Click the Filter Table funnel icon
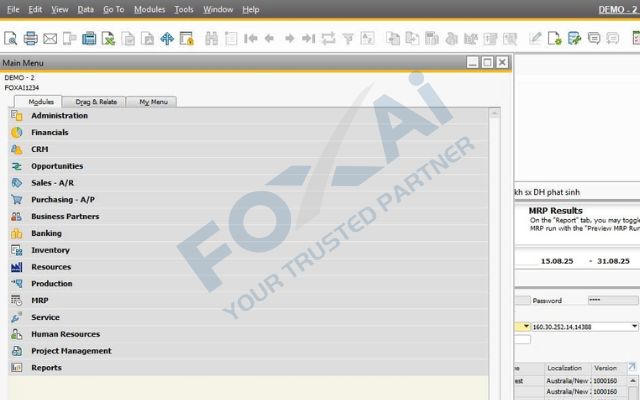The image size is (640, 400). pyautogui.click(x=348, y=39)
